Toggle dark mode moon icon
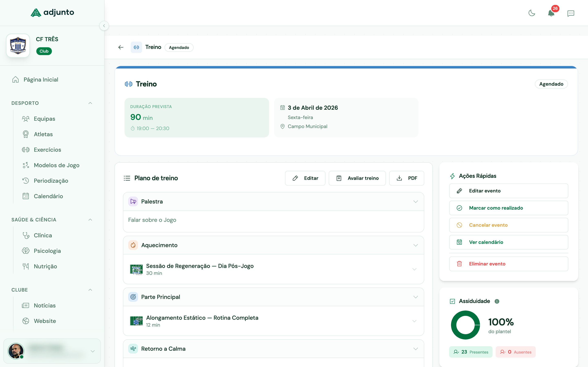The width and height of the screenshot is (588, 367). [532, 13]
